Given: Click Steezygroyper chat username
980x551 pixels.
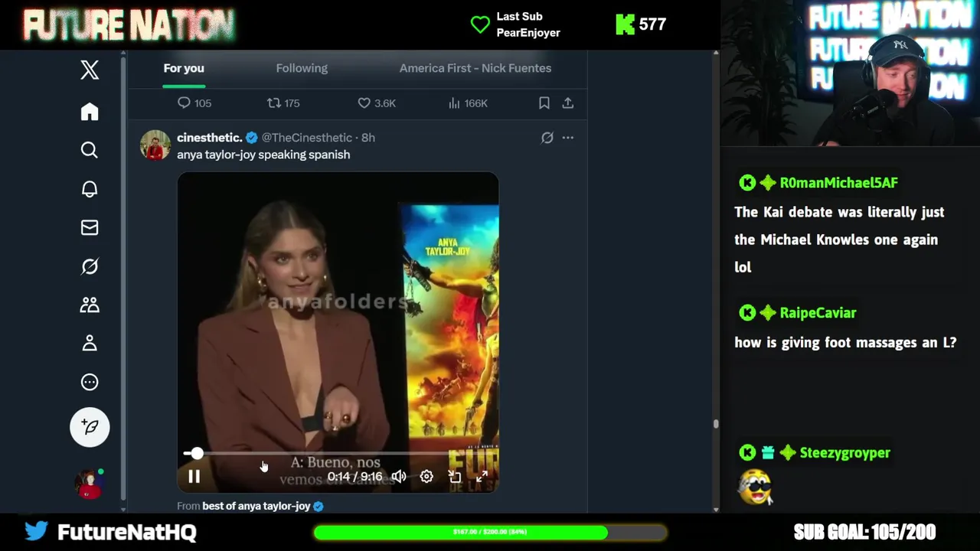Looking at the screenshot, I should pos(844,453).
